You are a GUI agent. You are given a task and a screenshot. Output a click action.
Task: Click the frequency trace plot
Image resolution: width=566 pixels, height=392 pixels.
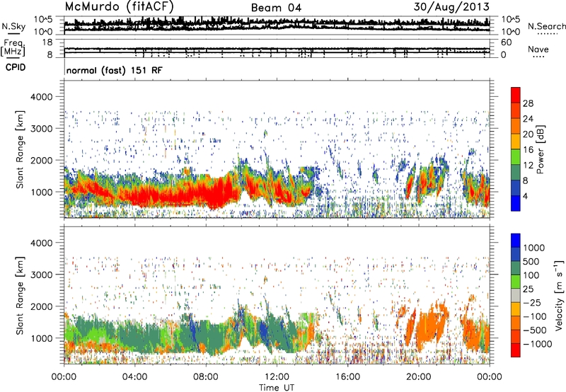[x=277, y=48]
